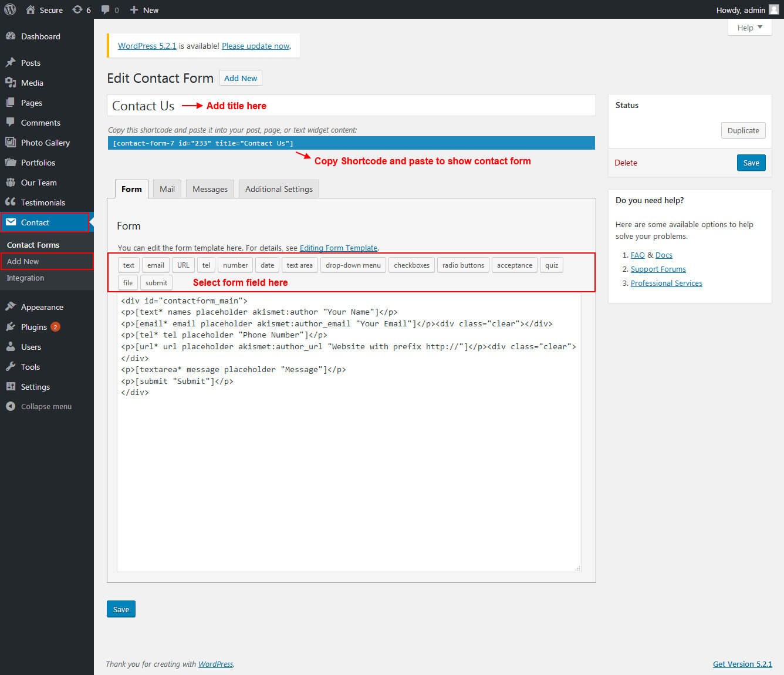This screenshot has height=675, width=784.
Task: Insert a date field tag
Action: [x=267, y=265]
